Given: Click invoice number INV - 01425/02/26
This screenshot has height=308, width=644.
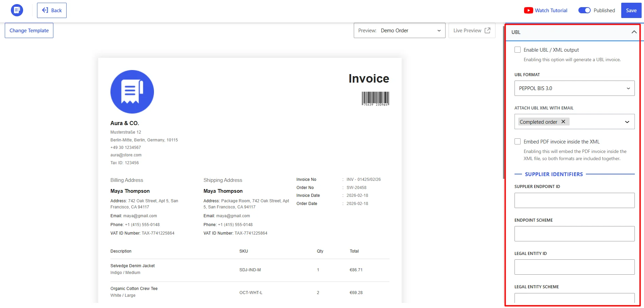Looking at the screenshot, I should point(363,179).
